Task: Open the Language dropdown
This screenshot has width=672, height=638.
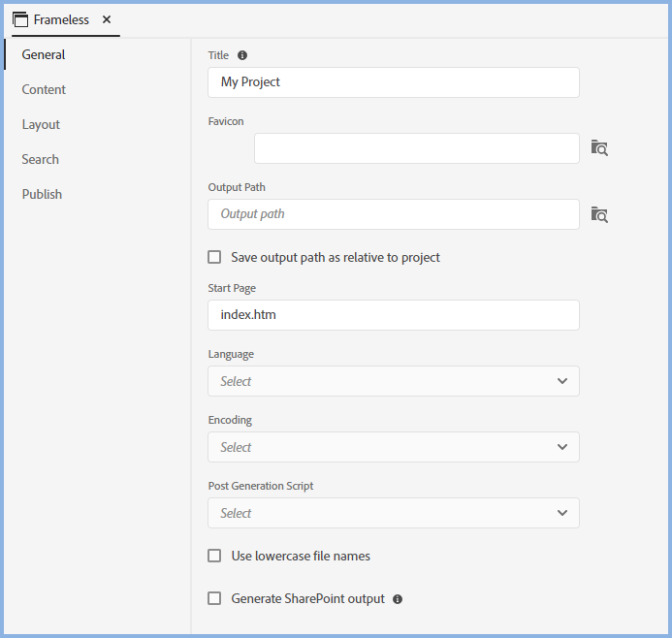Action: pos(393,381)
